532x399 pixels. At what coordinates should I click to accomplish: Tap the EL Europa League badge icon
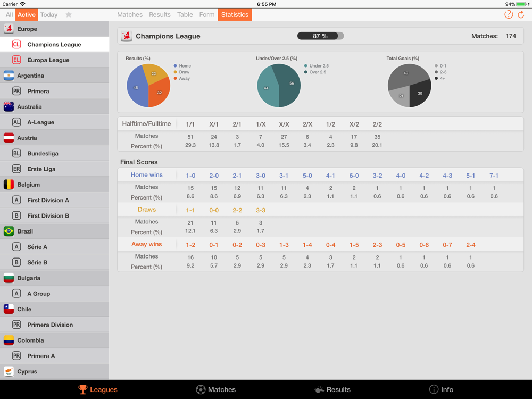pyautogui.click(x=16, y=60)
